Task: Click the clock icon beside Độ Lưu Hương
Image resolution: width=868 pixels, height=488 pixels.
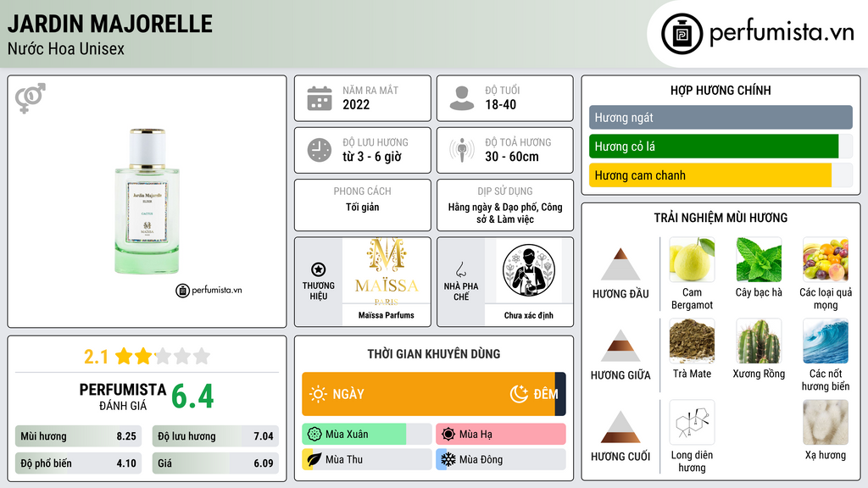Action: [320, 150]
